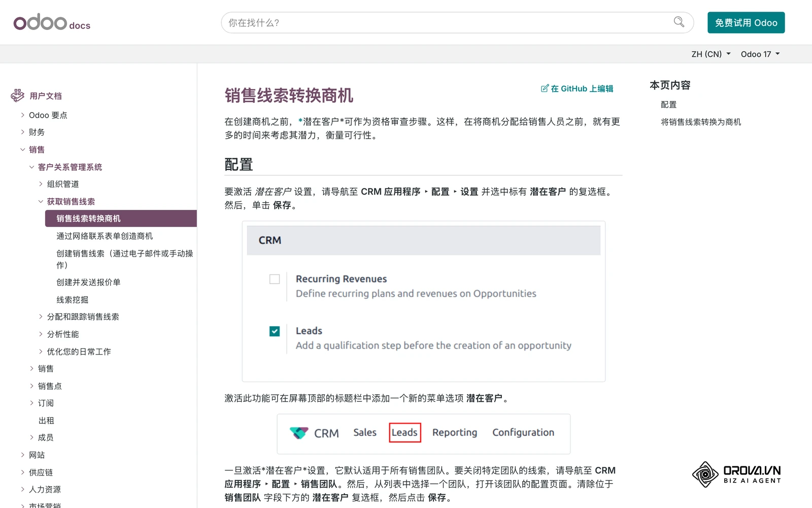Screen dimensions: 812x508
Task: Open the 创建销售线索（通过电子邮件或手动操作）sidebar page
Action: pyautogui.click(x=125, y=259)
